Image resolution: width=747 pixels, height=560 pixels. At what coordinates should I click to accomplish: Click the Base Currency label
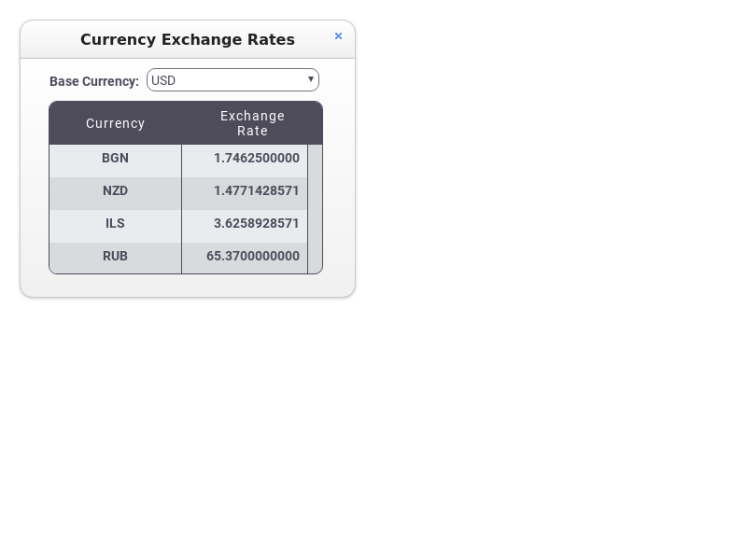point(94,81)
